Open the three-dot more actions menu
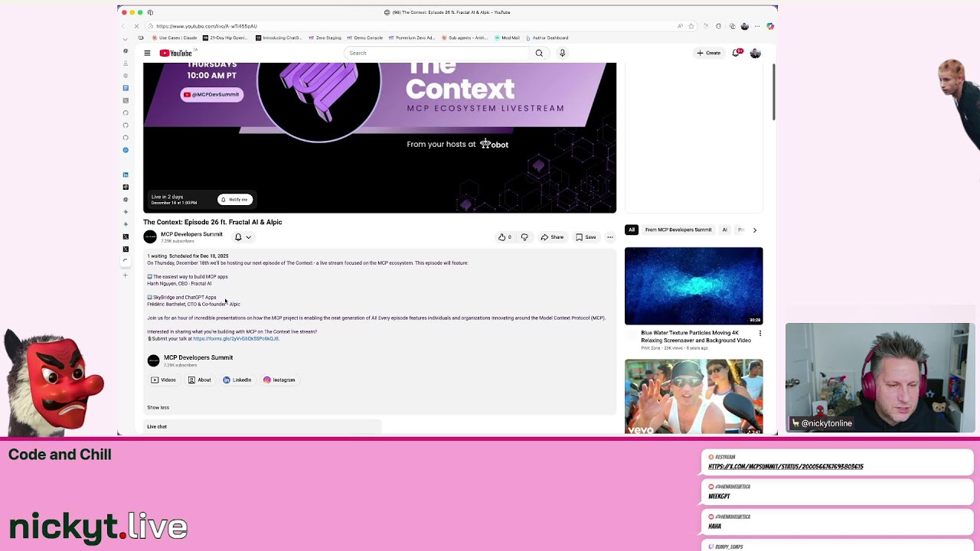The height and width of the screenshot is (551, 980). [610, 237]
